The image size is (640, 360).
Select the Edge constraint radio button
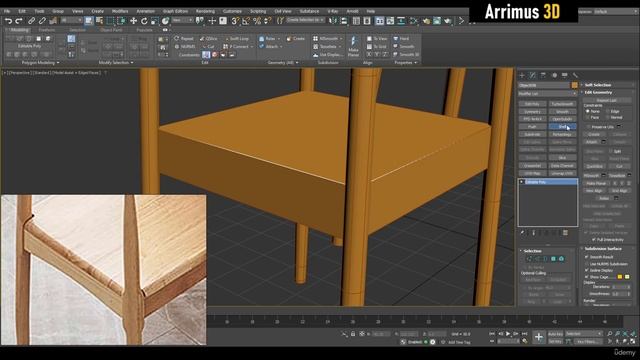coord(608,111)
